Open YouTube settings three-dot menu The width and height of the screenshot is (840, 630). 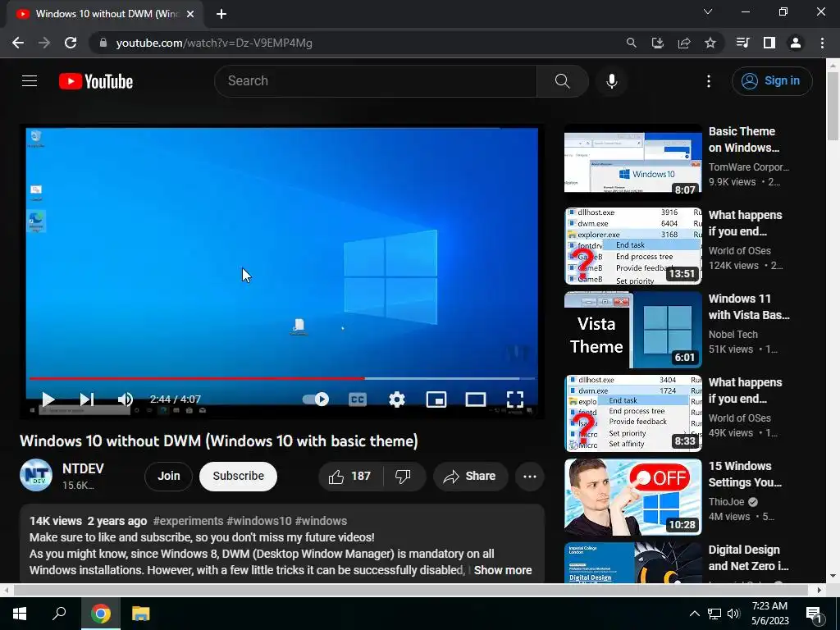[708, 81]
